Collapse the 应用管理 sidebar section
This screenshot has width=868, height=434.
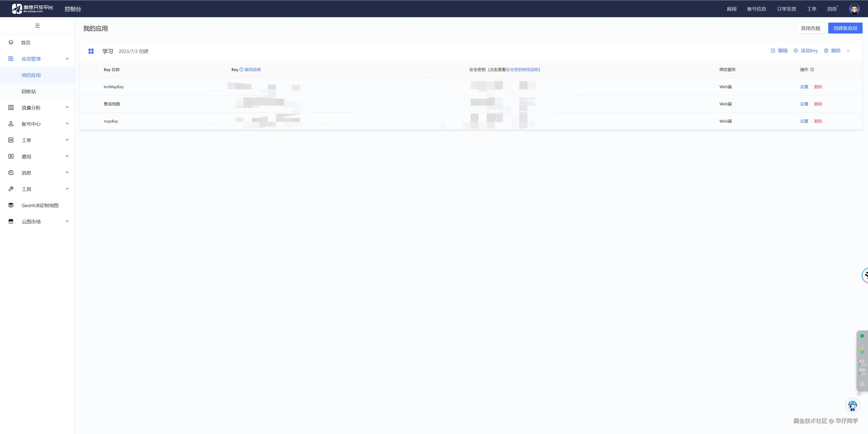point(67,59)
